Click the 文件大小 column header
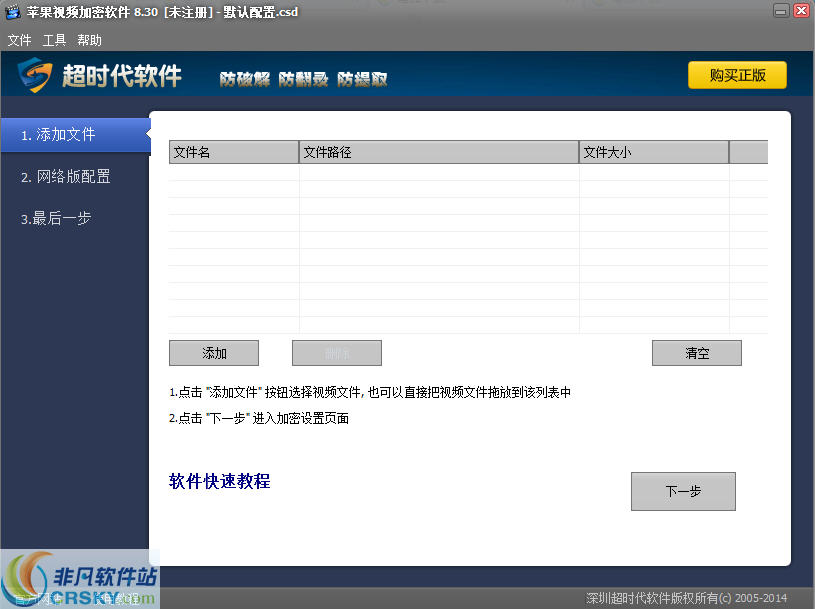815x609 pixels. (654, 152)
